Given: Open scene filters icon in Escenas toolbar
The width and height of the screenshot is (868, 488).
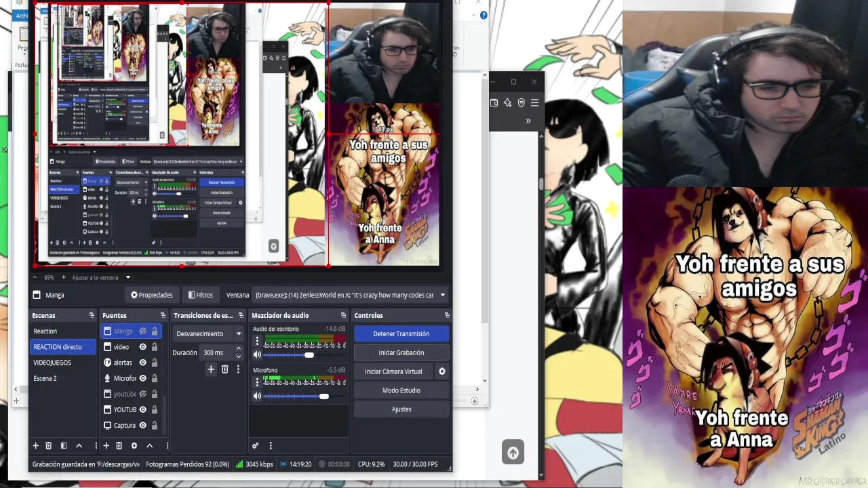Looking at the screenshot, I should (x=64, y=445).
